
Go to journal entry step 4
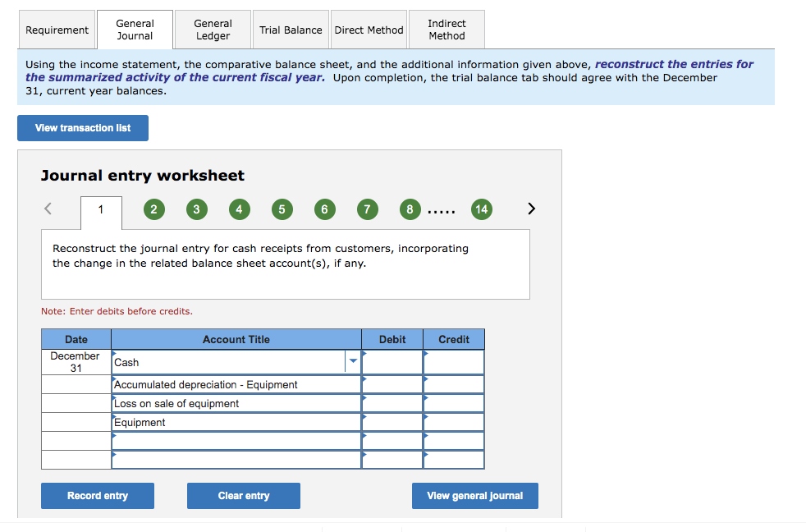click(239, 209)
